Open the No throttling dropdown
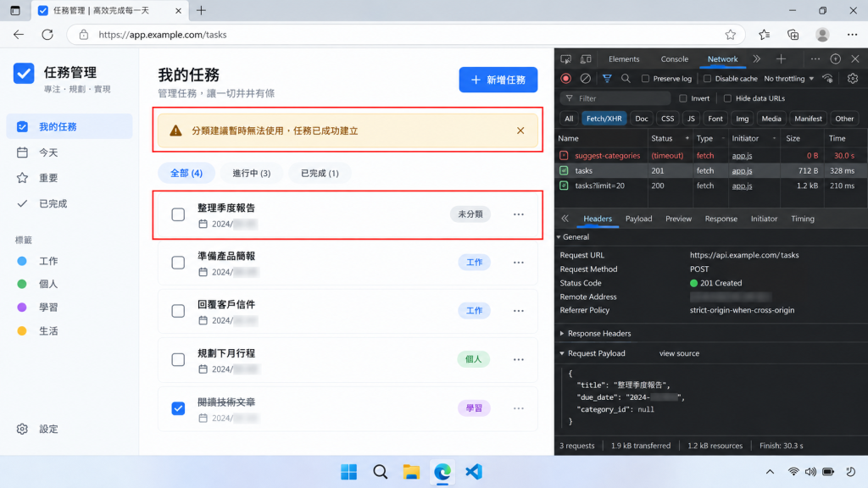This screenshot has height=488, width=868. pyautogui.click(x=789, y=79)
